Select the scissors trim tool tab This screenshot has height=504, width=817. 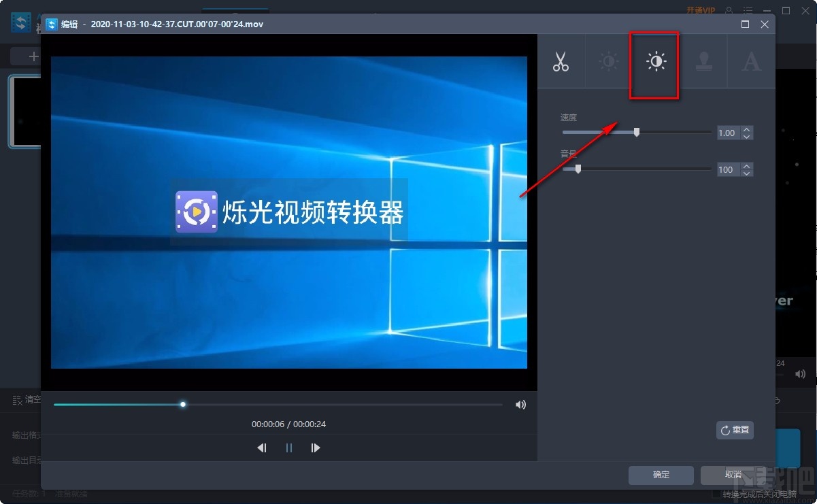click(x=562, y=61)
